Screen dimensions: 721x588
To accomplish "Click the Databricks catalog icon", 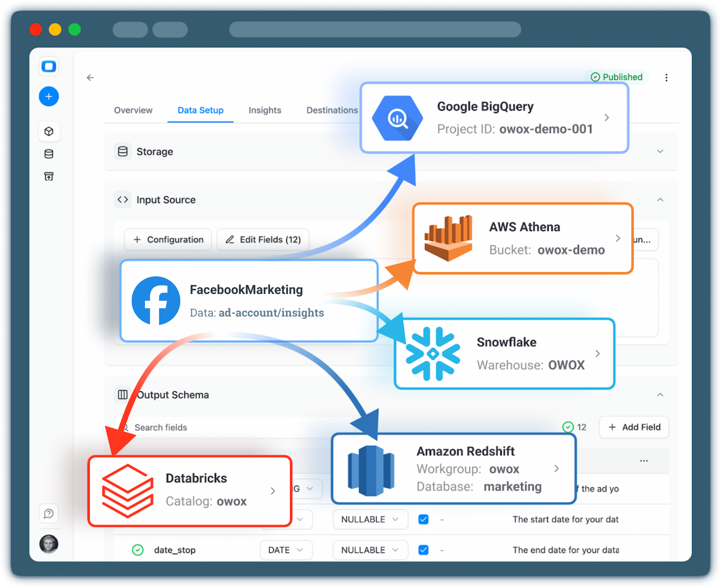I will pos(127,490).
